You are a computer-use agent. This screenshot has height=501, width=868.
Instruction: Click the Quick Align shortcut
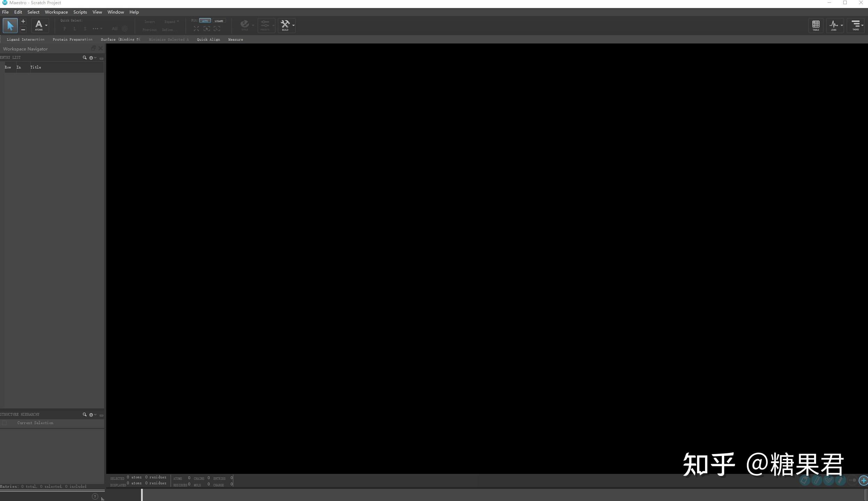[209, 40]
